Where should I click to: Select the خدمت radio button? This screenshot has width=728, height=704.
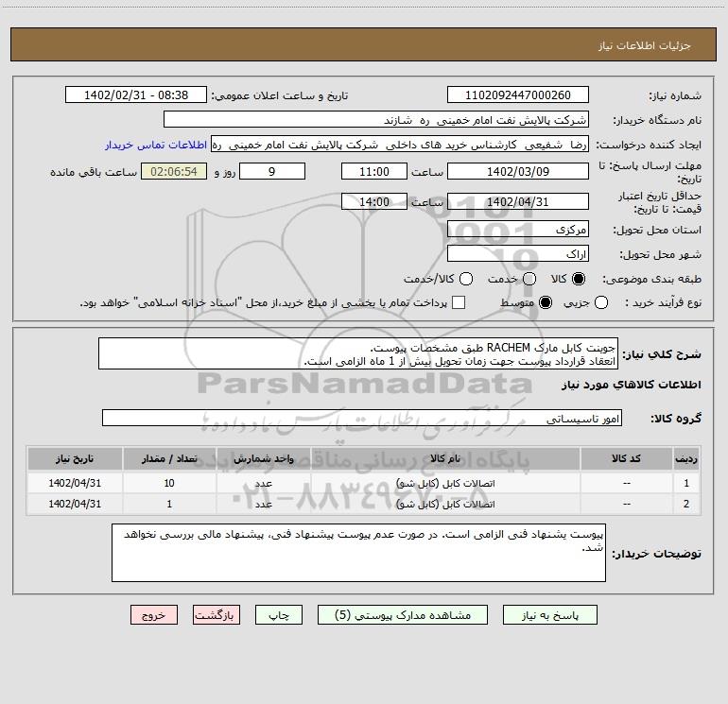tap(529, 279)
